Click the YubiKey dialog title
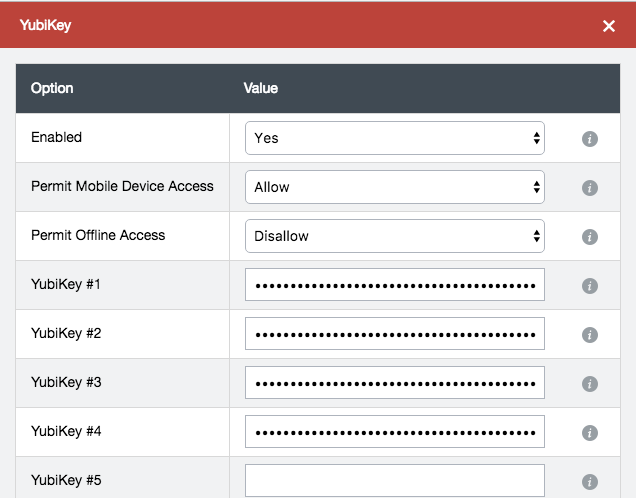The width and height of the screenshot is (636, 498). pyautogui.click(x=45, y=25)
